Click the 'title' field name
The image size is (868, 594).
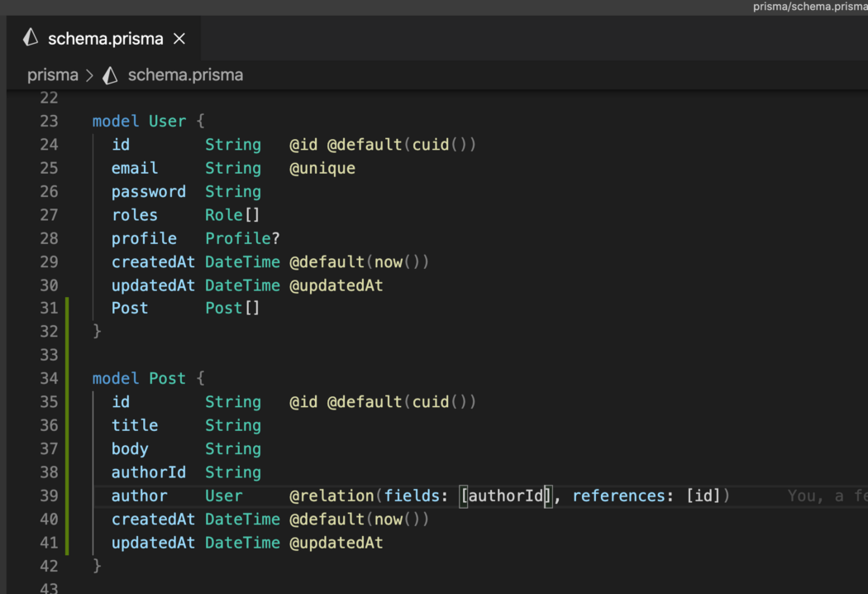pos(135,425)
